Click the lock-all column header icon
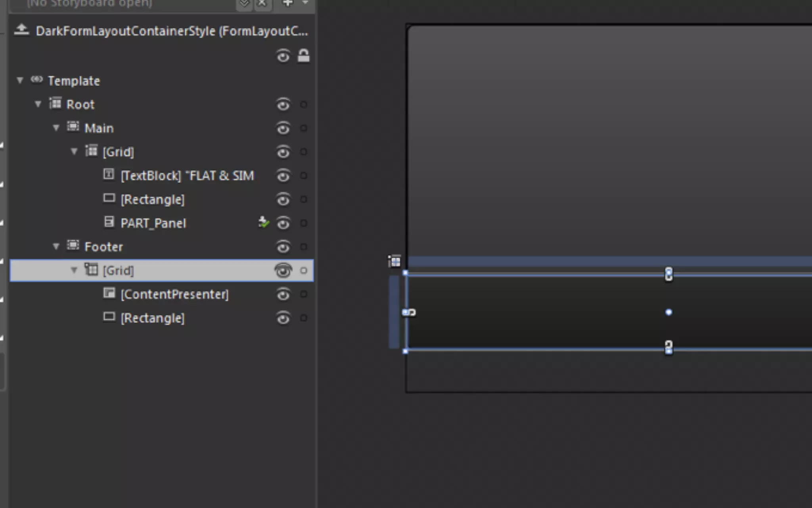 click(x=303, y=56)
